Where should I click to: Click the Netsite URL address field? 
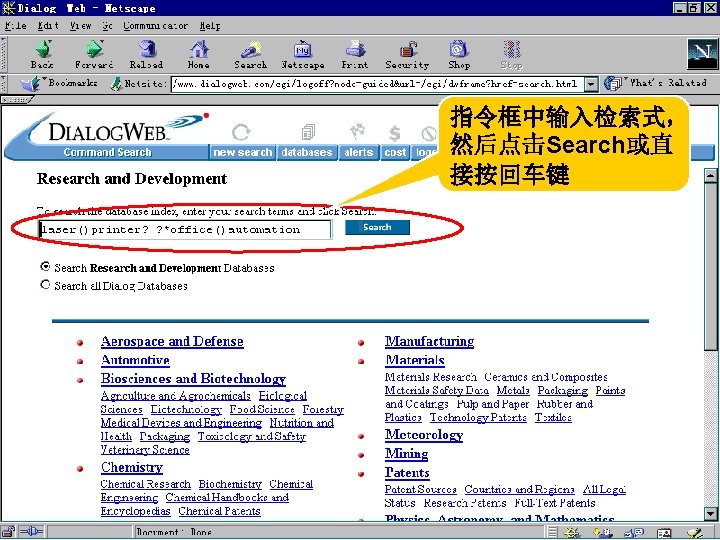tap(378, 84)
